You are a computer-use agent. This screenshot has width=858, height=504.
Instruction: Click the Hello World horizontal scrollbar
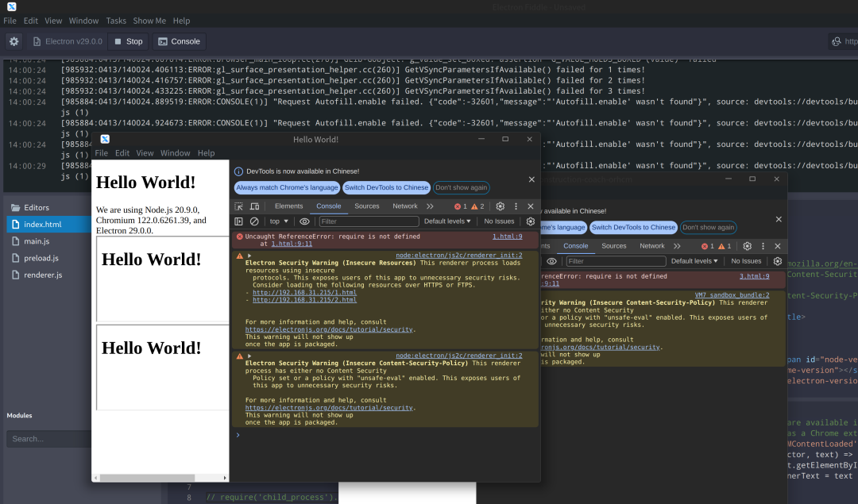pos(147,478)
